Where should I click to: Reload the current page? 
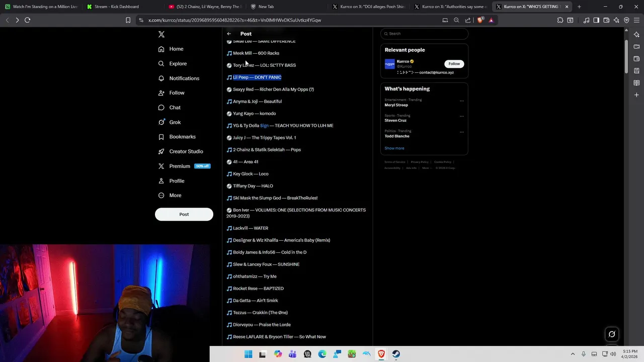pos(28,20)
